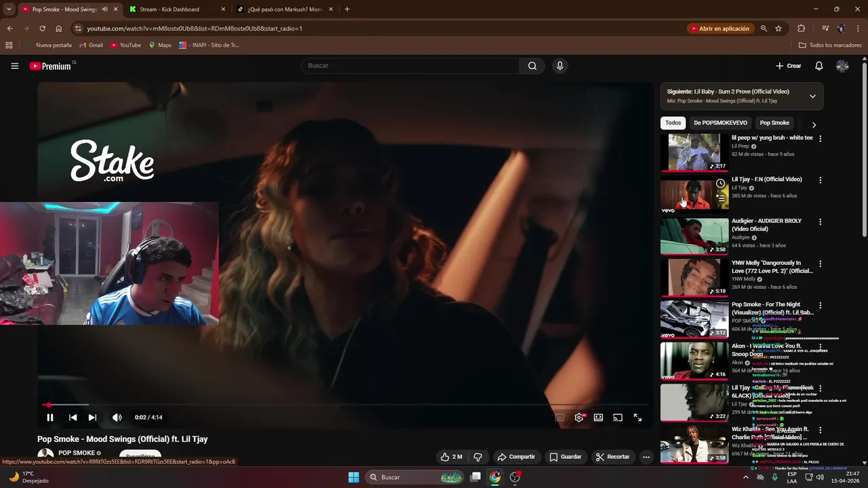Cast video to a TV device
Image resolution: width=868 pixels, height=488 pixels.
click(618, 418)
